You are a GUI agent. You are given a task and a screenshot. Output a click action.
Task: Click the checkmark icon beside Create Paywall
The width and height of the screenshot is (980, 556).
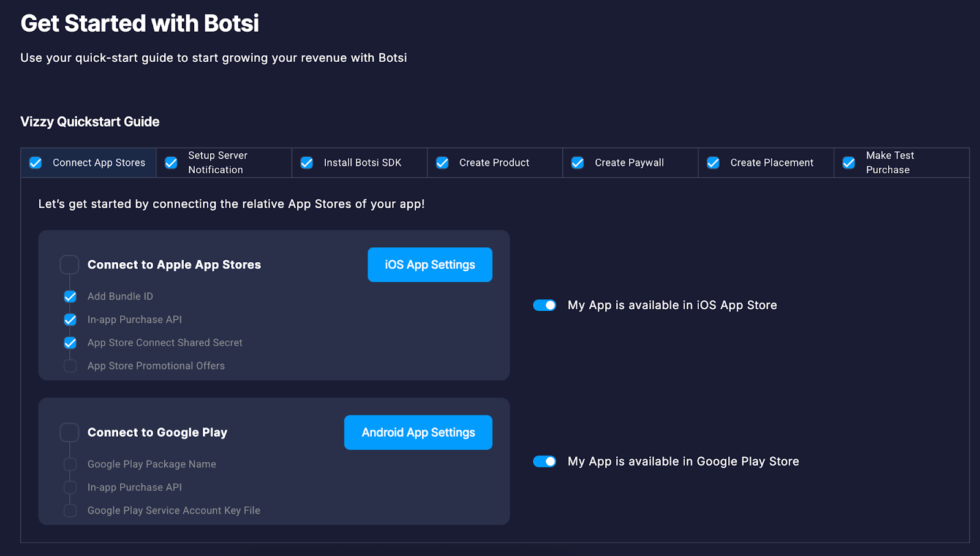point(578,163)
